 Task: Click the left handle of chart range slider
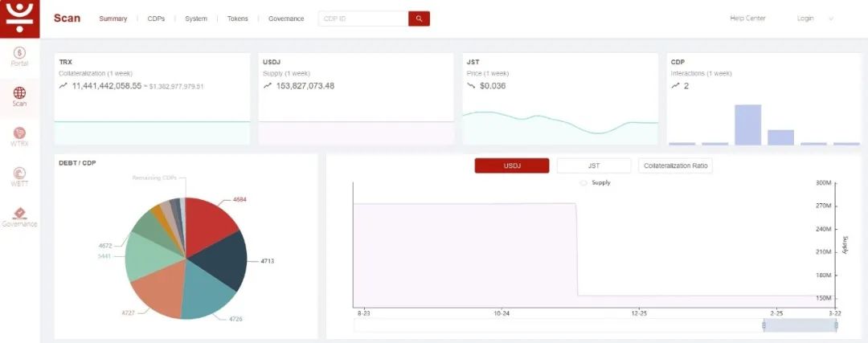pyautogui.click(x=764, y=325)
